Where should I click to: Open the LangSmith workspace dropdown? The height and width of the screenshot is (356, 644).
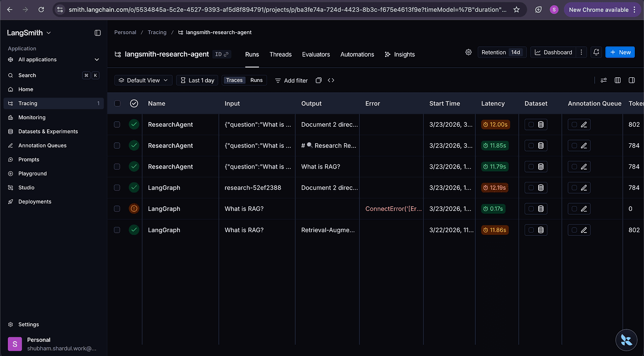(x=29, y=33)
